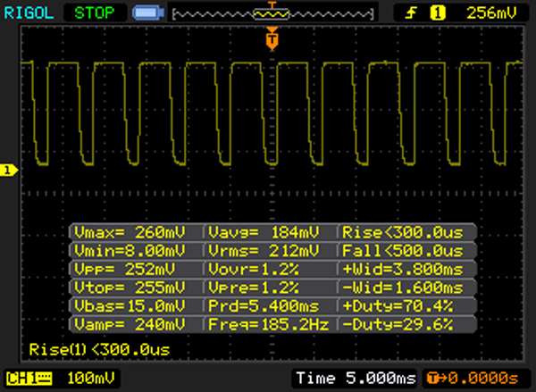Click the USB storage device icon
Screen dimensions: 536x392
148,13
